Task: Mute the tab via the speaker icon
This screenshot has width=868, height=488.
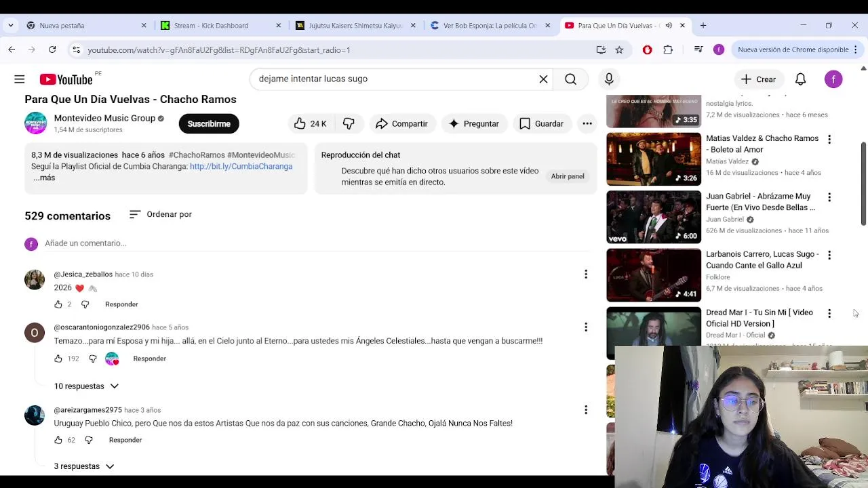Action: pyautogui.click(x=669, y=26)
